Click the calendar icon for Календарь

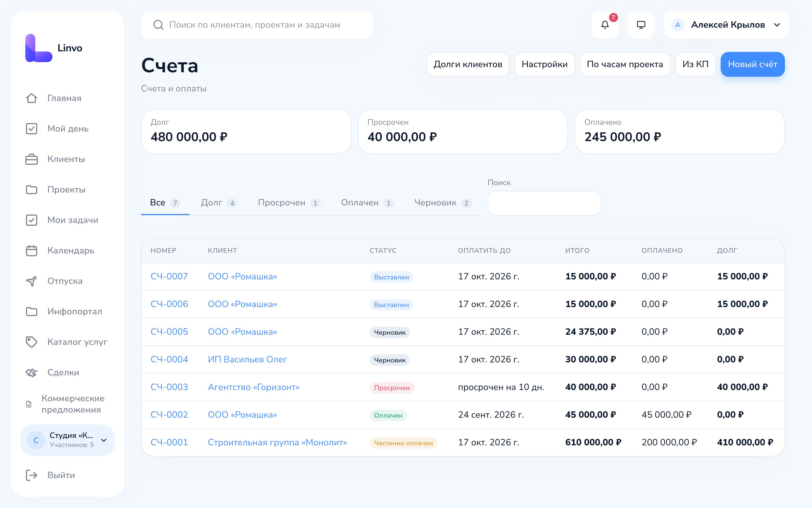pos(32,251)
